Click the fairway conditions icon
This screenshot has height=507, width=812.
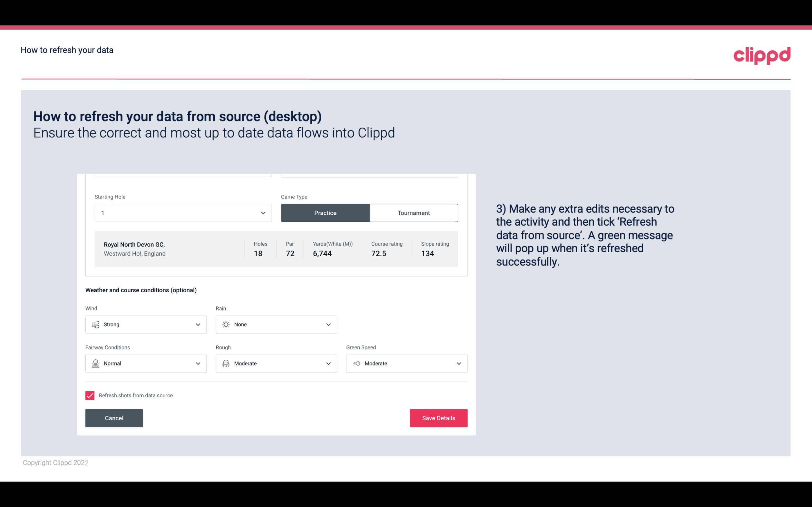click(x=95, y=363)
